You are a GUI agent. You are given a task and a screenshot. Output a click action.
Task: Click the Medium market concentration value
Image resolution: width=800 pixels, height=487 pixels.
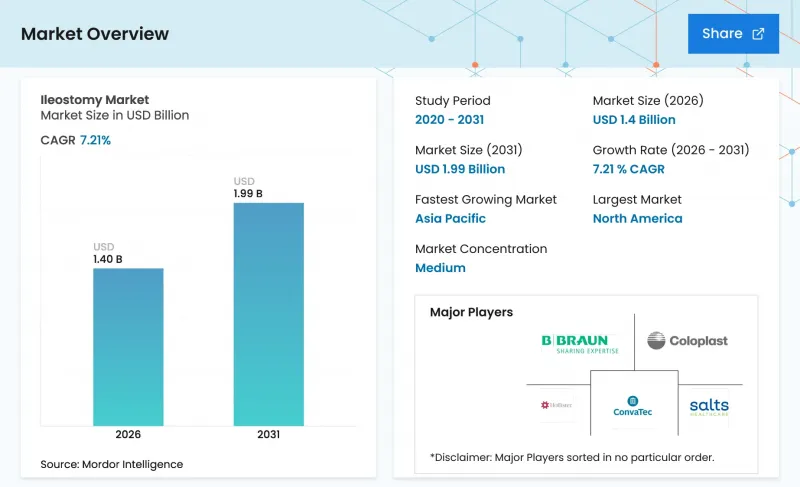tap(440, 268)
